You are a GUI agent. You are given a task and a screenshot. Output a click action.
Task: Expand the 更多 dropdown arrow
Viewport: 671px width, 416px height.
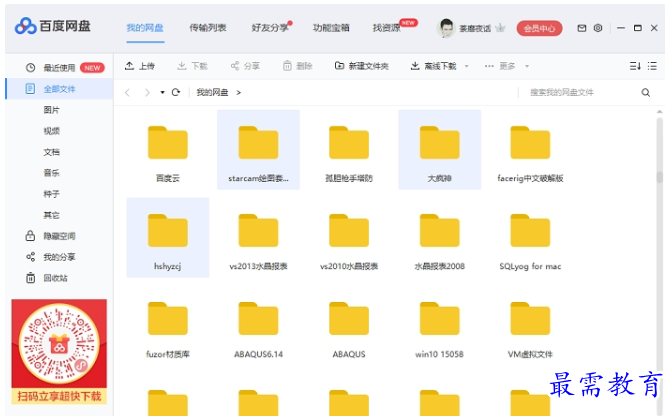click(x=527, y=66)
